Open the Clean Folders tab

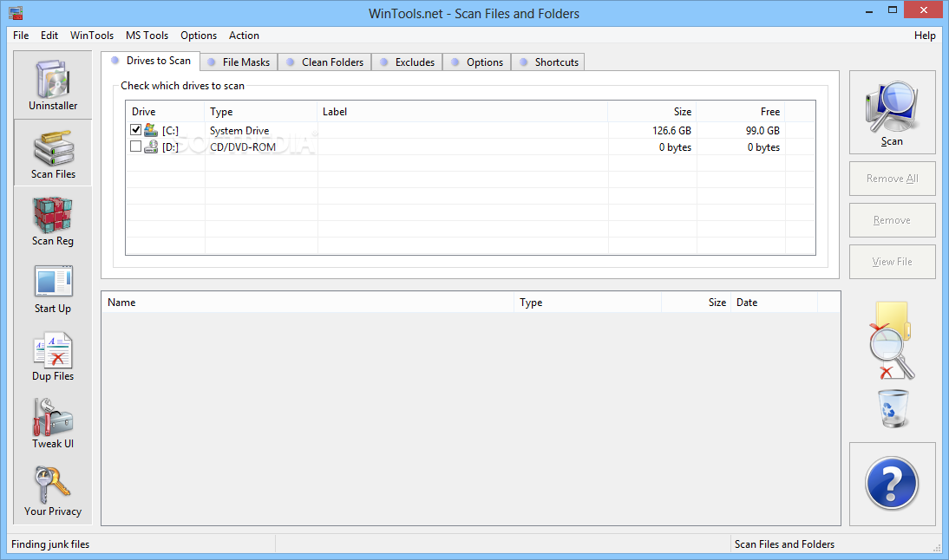point(324,62)
